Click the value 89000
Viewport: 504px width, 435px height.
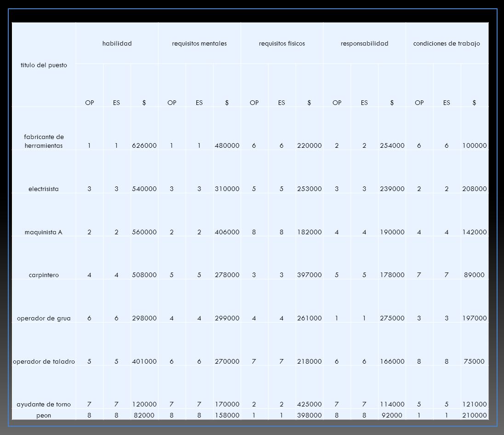click(474, 275)
